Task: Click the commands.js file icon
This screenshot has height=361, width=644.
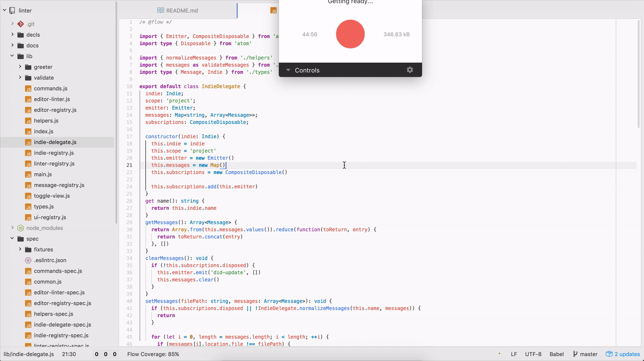Action: (28, 88)
